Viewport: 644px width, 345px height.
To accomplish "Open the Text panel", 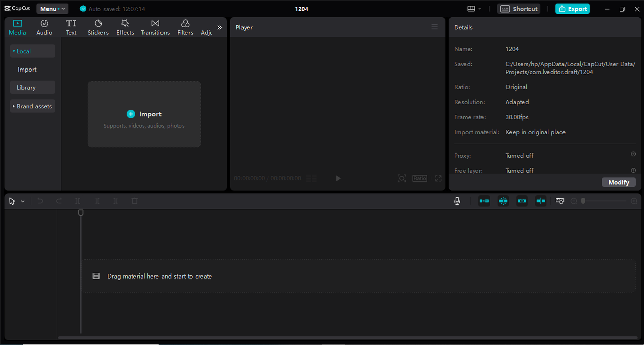I will tap(71, 27).
